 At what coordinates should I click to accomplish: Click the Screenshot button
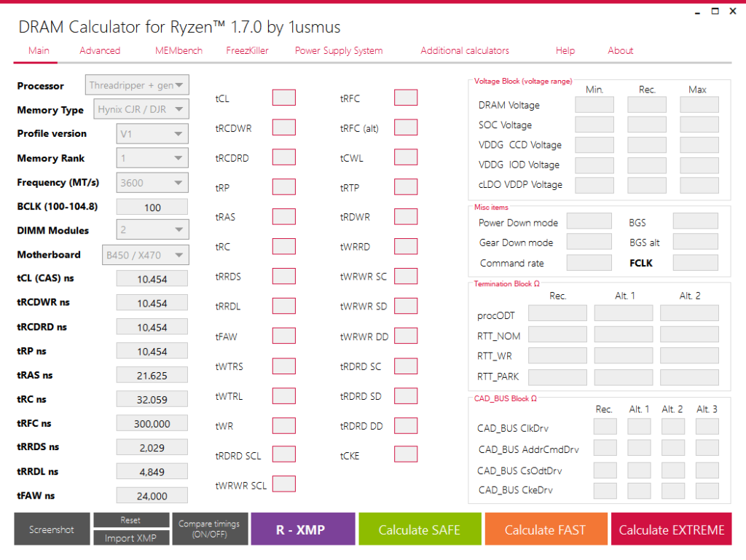click(52, 529)
